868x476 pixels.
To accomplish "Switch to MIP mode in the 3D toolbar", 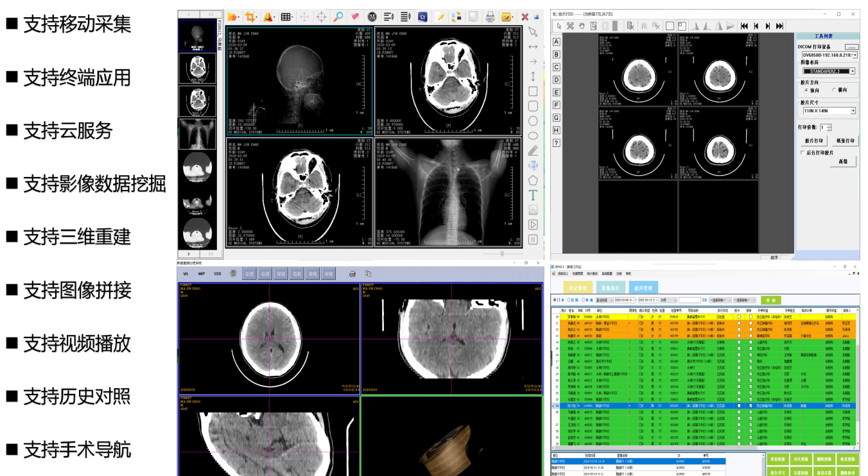I will (202, 274).
